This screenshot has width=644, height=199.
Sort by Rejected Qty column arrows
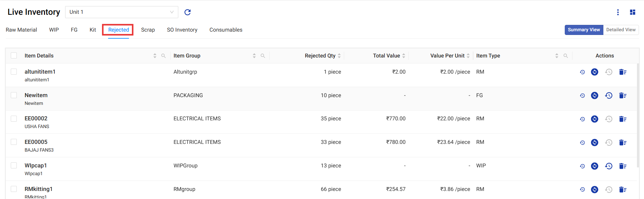point(339,56)
